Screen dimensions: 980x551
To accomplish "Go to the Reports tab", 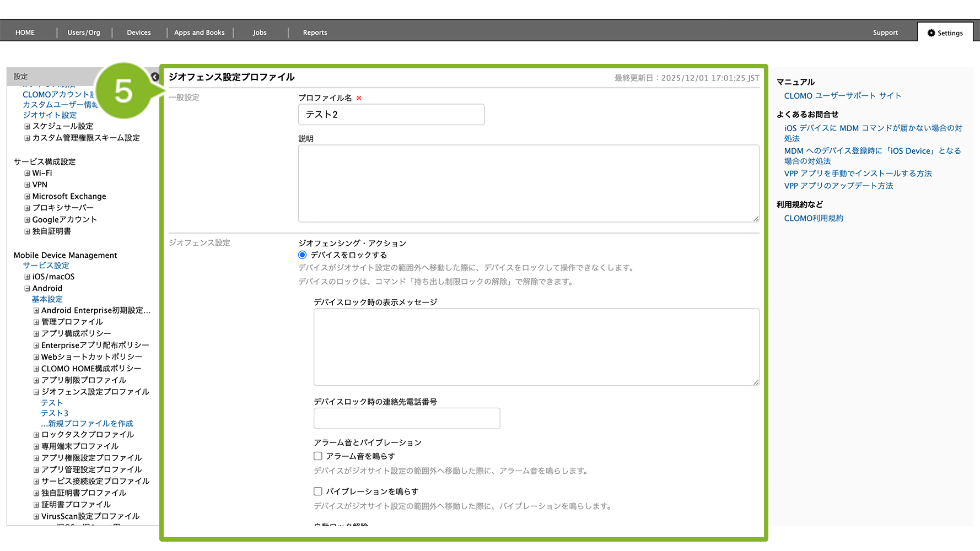I will (315, 33).
